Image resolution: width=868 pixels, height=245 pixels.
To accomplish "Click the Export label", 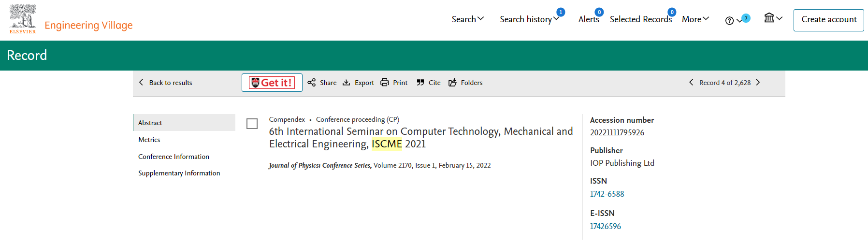I will [x=364, y=83].
